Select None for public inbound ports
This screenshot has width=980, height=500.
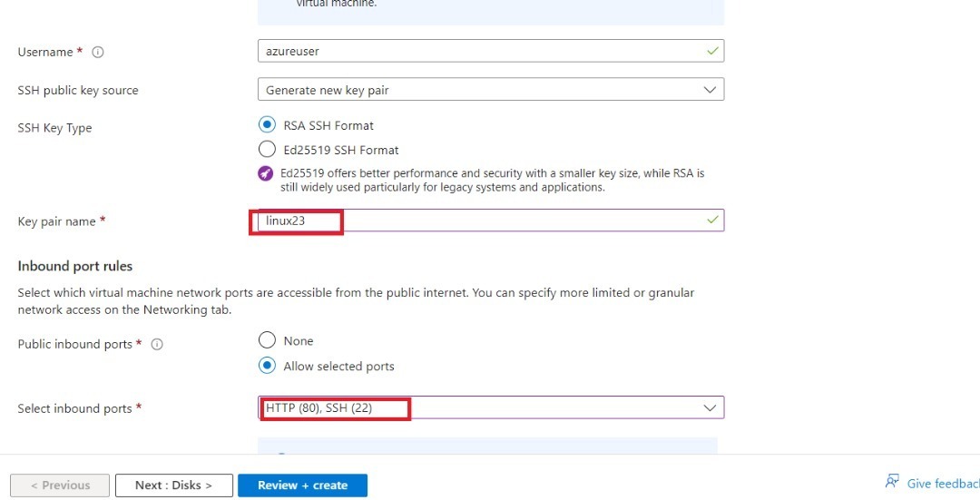point(267,340)
